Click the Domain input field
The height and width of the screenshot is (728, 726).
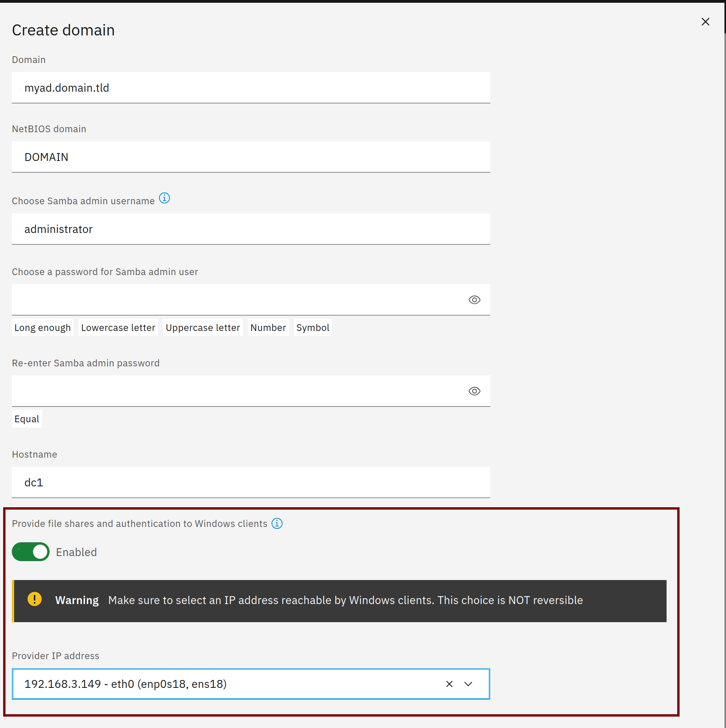(x=251, y=88)
